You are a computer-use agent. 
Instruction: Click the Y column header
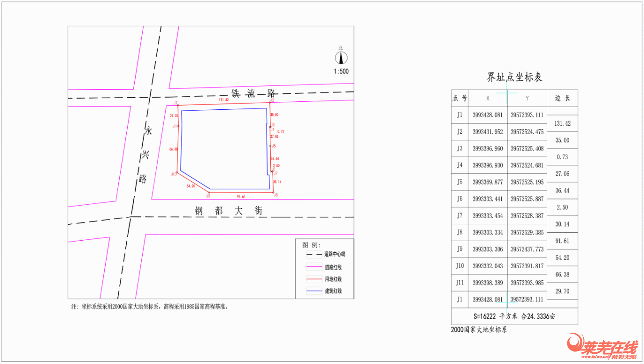tap(527, 98)
